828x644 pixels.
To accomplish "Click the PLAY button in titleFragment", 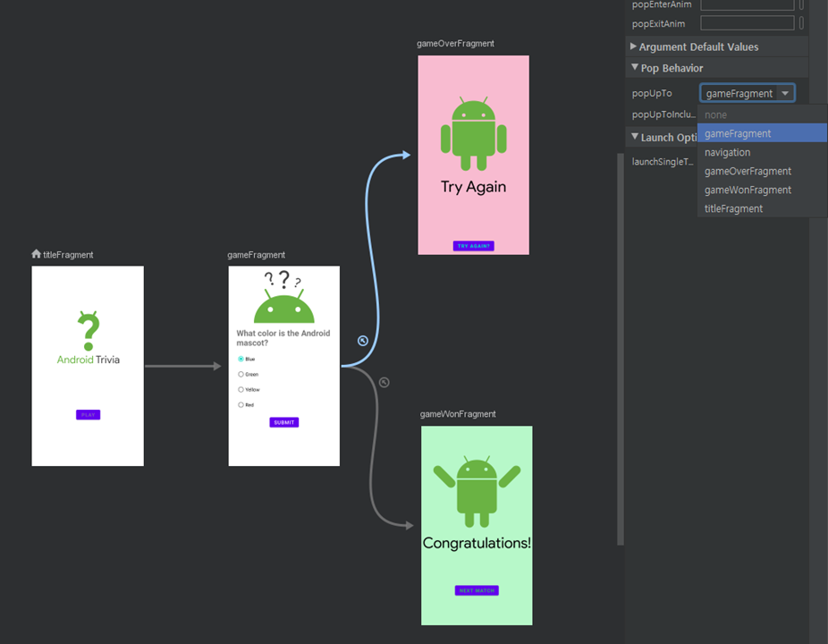I will pos(89,415).
